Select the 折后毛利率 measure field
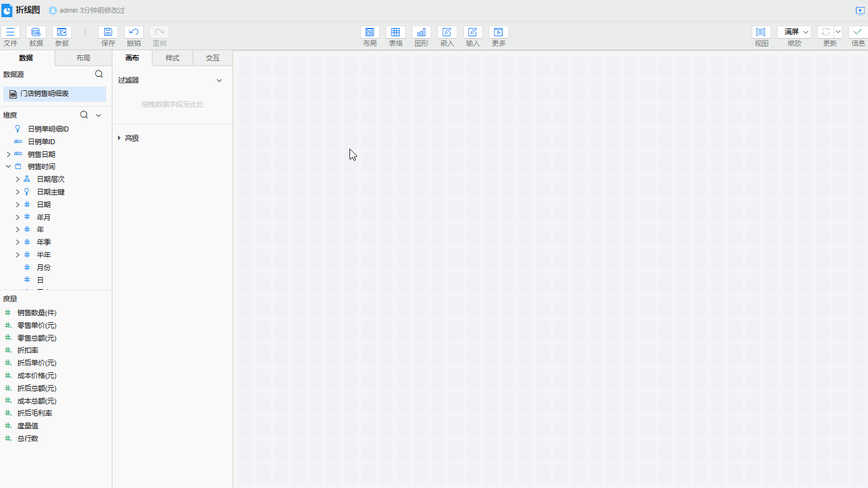868x488 pixels. 35,413
